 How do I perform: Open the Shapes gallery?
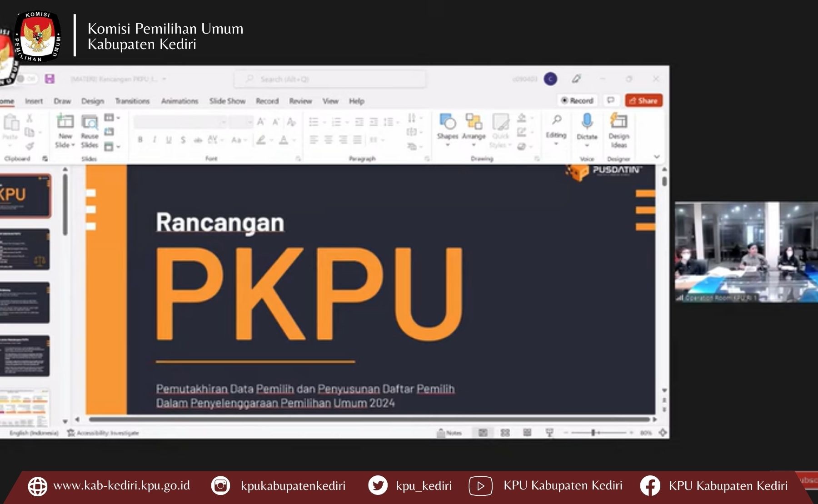pyautogui.click(x=447, y=123)
